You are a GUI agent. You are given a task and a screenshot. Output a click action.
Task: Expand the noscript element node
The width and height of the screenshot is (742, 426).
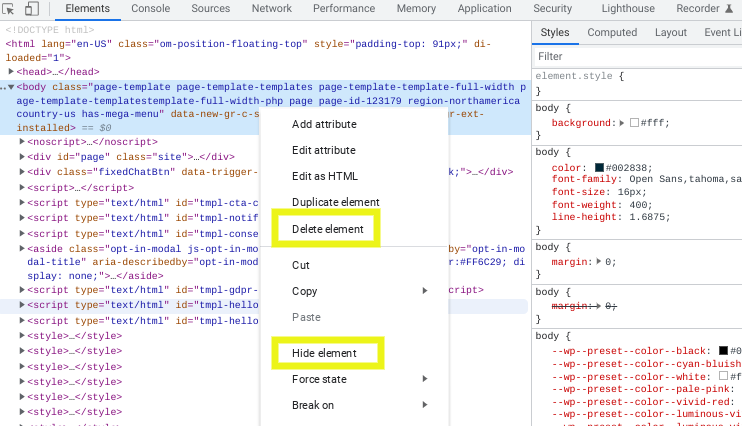point(22,142)
